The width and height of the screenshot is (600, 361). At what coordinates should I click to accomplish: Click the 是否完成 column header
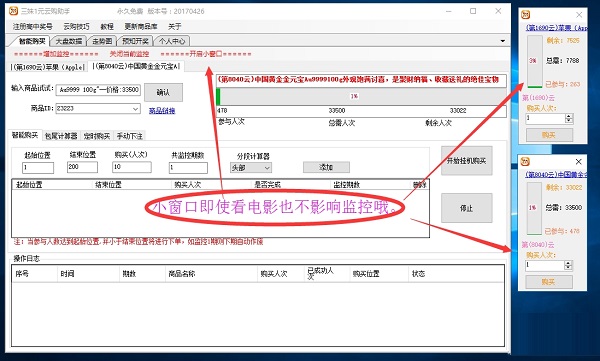(290, 185)
